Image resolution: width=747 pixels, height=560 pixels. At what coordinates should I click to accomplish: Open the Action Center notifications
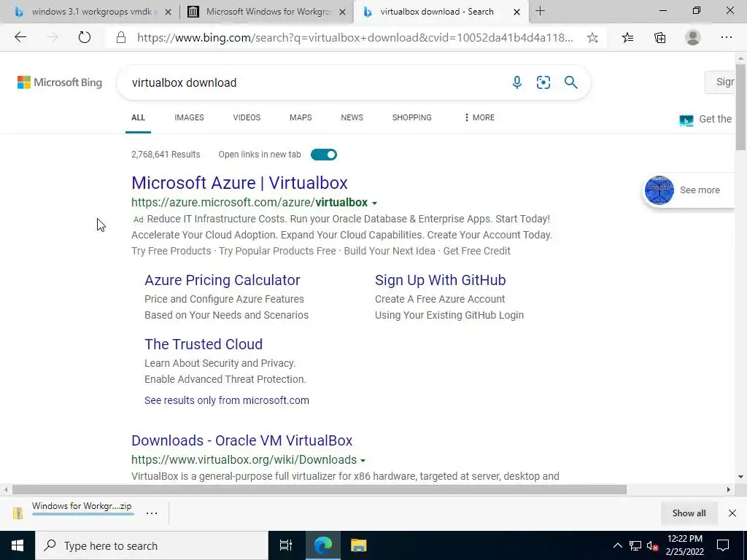tap(723, 545)
